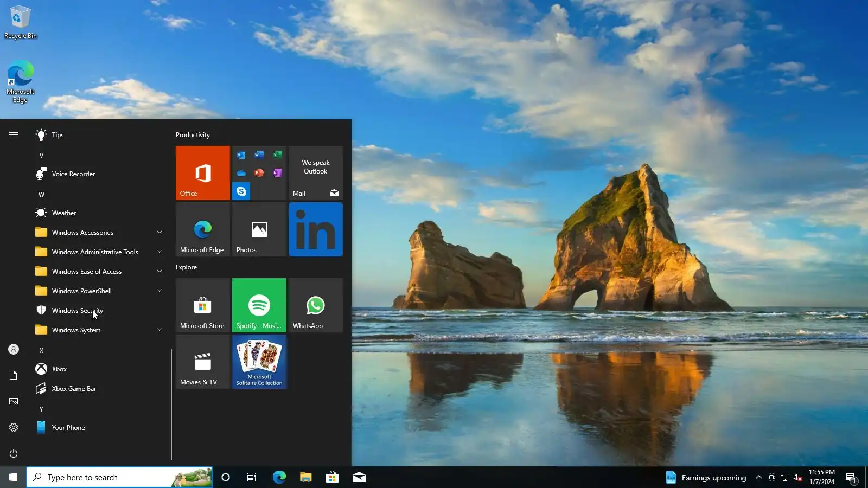Open the network status tray icon
The height and width of the screenshot is (488, 868).
pos(785,478)
